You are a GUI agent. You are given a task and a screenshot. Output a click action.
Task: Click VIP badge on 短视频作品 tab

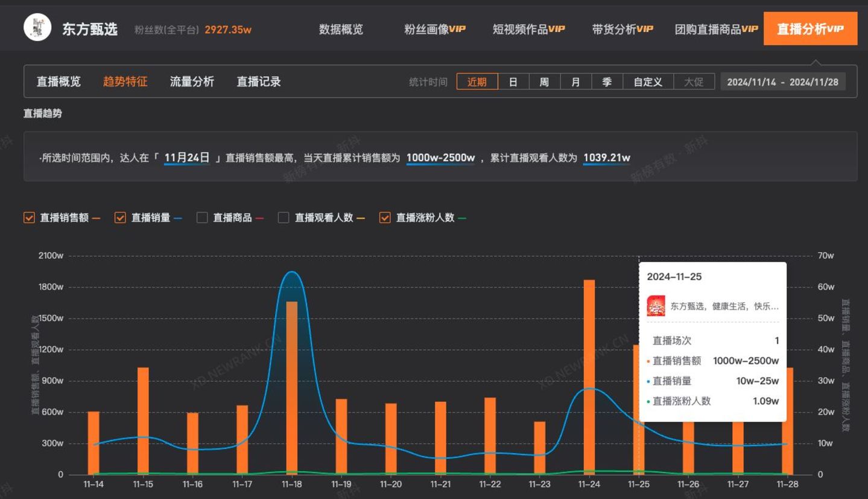click(557, 29)
